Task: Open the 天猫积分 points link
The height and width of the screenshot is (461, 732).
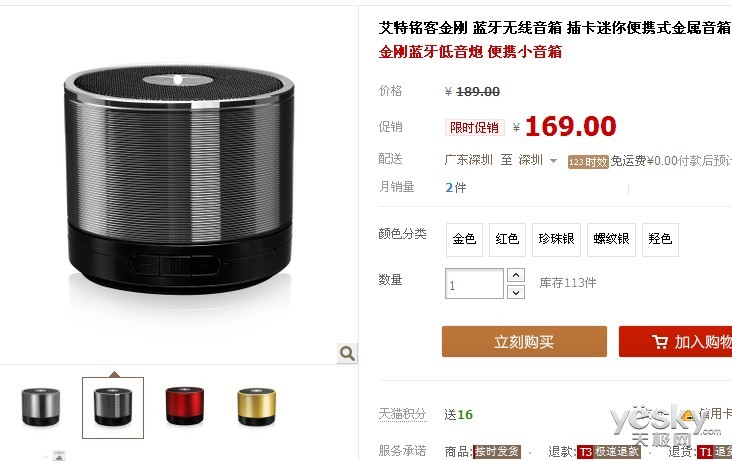Action: click(402, 414)
